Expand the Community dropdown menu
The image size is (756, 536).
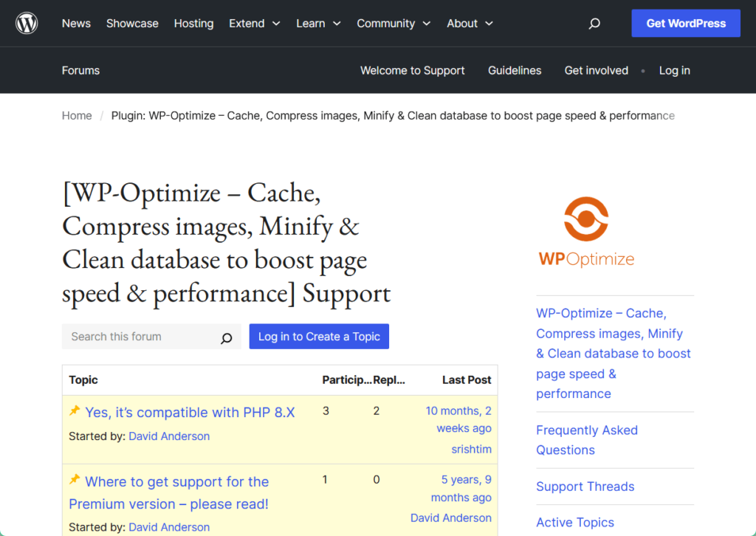pyautogui.click(x=394, y=23)
